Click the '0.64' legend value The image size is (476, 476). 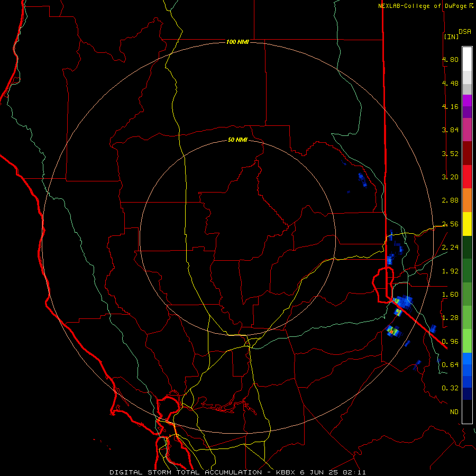(x=451, y=365)
